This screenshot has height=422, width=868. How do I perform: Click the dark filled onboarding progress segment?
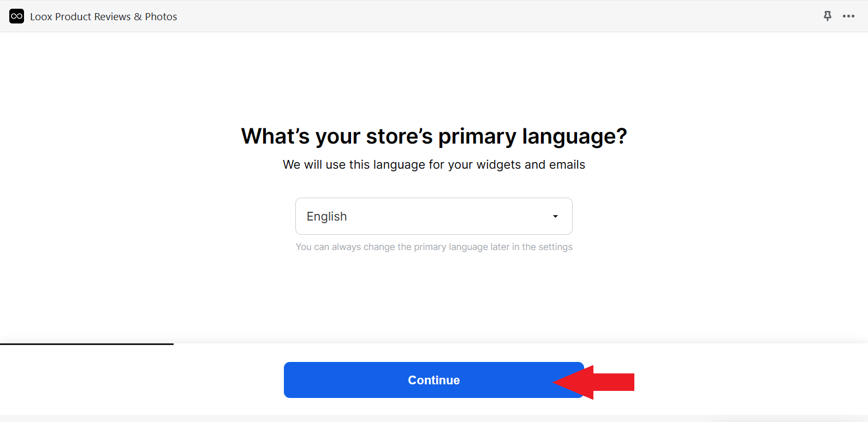pos(87,344)
